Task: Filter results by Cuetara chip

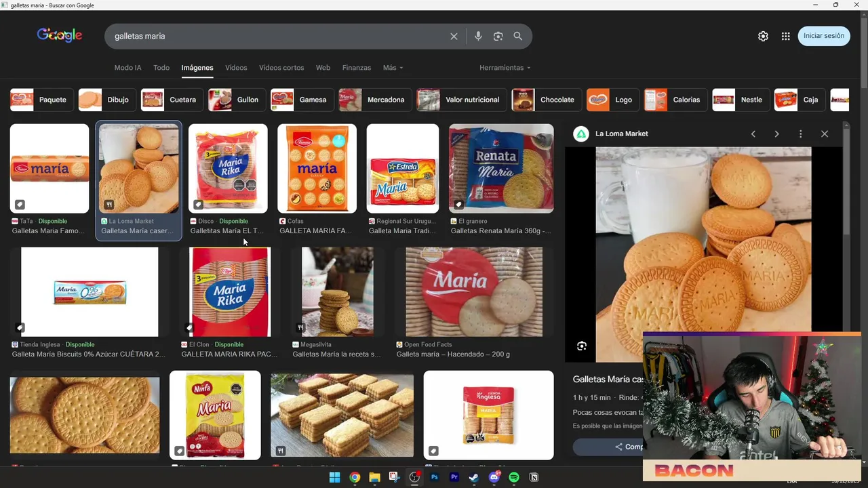Action: [x=172, y=100]
